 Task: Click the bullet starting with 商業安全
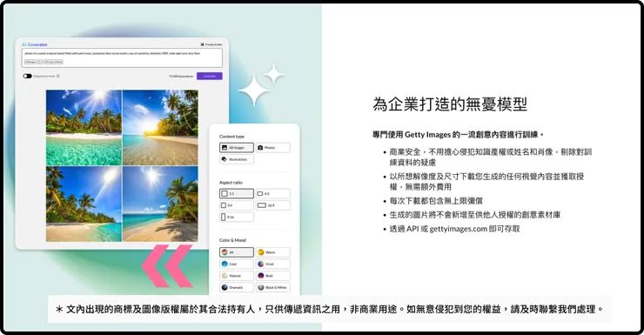(x=491, y=157)
